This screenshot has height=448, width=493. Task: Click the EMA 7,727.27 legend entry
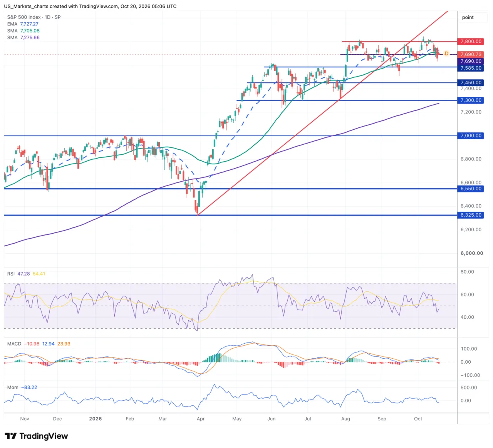[x=23, y=24]
